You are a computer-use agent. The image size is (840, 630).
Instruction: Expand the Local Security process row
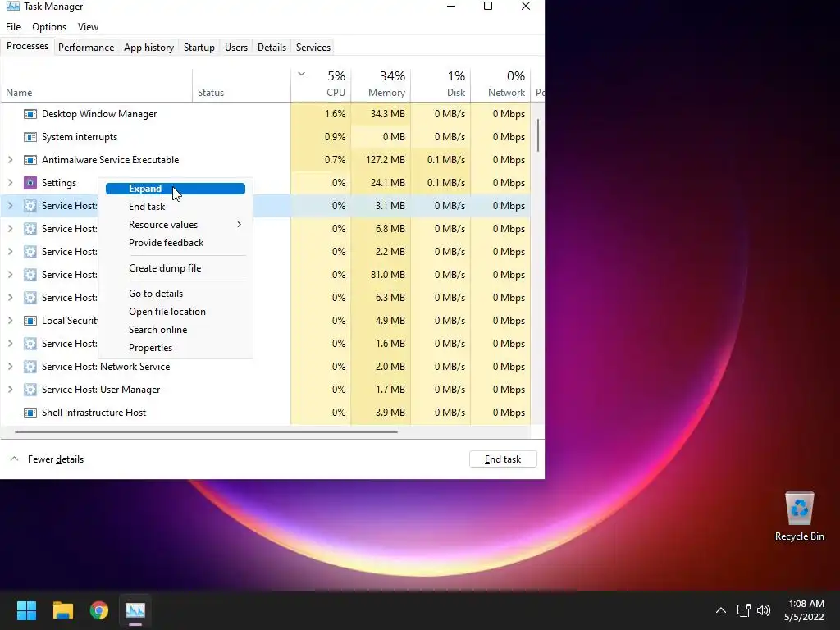click(10, 321)
